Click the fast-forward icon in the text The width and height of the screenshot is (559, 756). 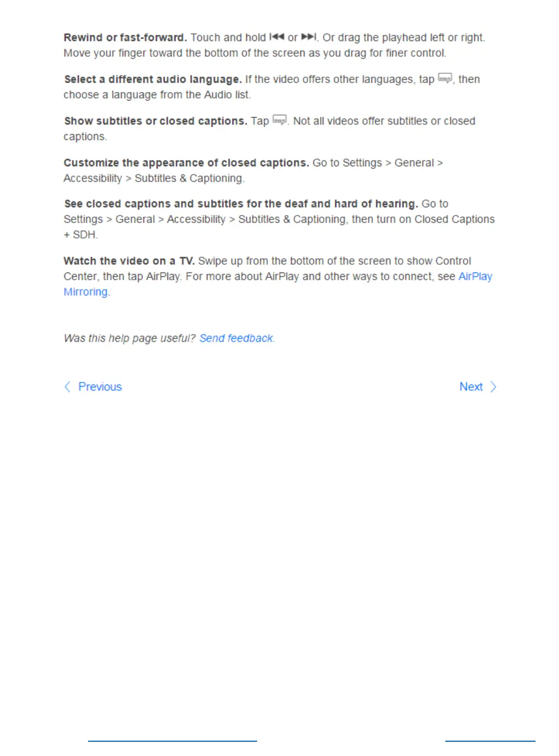309,37
